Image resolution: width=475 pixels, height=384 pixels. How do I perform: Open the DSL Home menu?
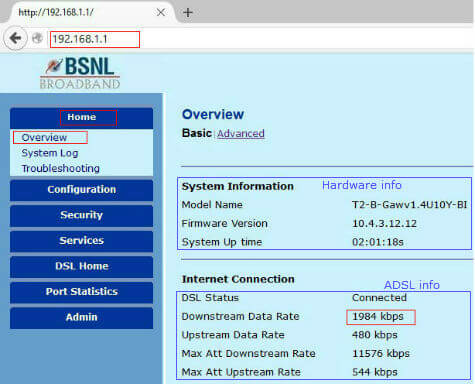[81, 267]
